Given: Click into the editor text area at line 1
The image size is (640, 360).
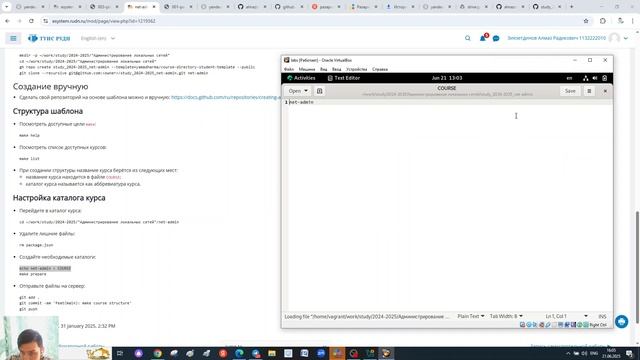Looking at the screenshot, I should click(x=449, y=102).
